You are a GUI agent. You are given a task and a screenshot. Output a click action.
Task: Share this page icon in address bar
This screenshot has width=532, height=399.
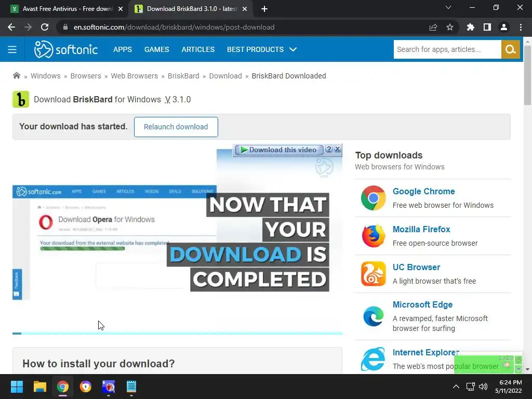click(x=433, y=27)
